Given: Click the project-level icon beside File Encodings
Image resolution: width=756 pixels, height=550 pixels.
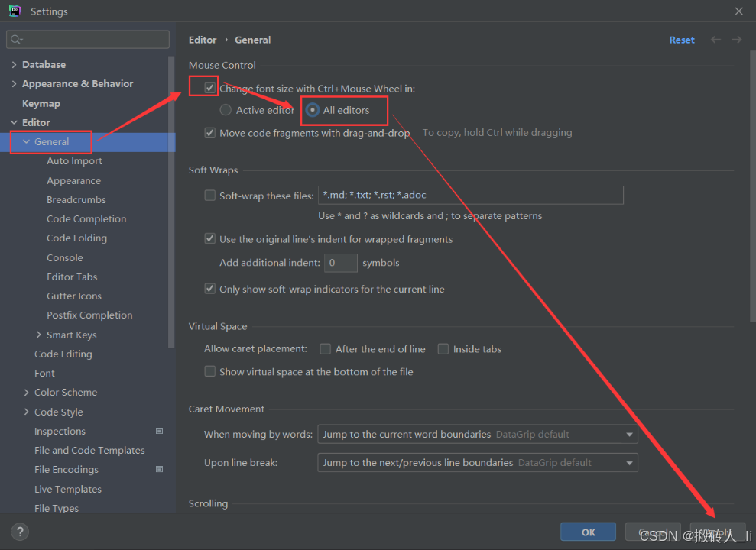Looking at the screenshot, I should [x=159, y=469].
